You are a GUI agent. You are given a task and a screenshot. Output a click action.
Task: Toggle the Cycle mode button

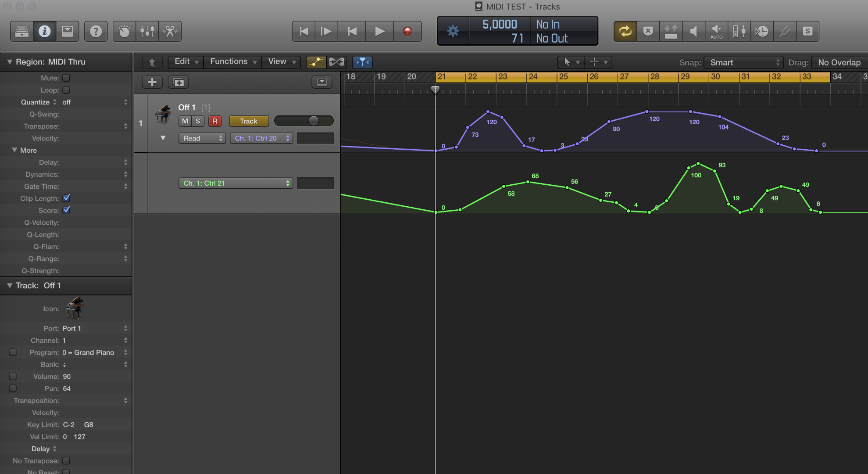pos(625,31)
